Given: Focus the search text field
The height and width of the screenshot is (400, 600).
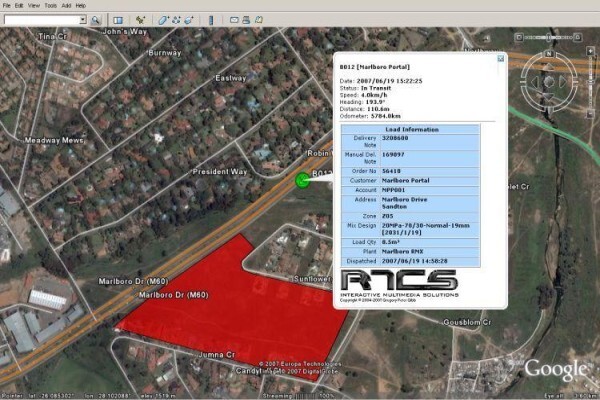Looking at the screenshot, I should 41,20.
